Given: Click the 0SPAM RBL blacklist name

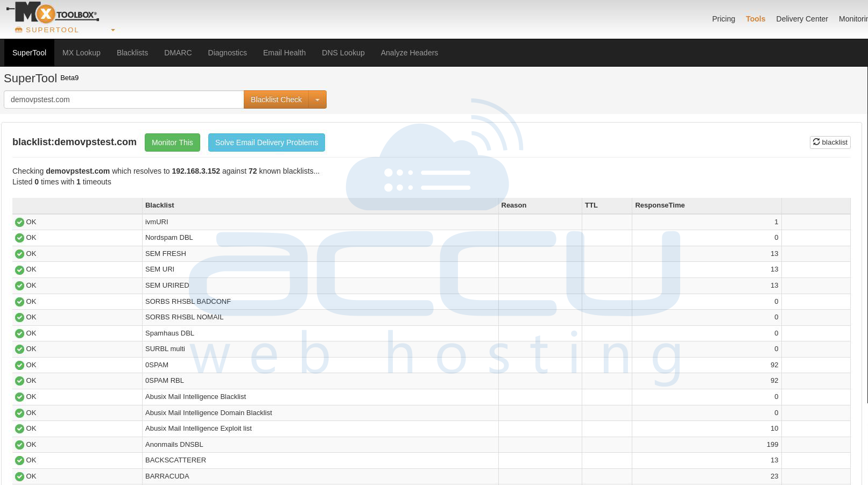Looking at the screenshot, I should point(165,380).
